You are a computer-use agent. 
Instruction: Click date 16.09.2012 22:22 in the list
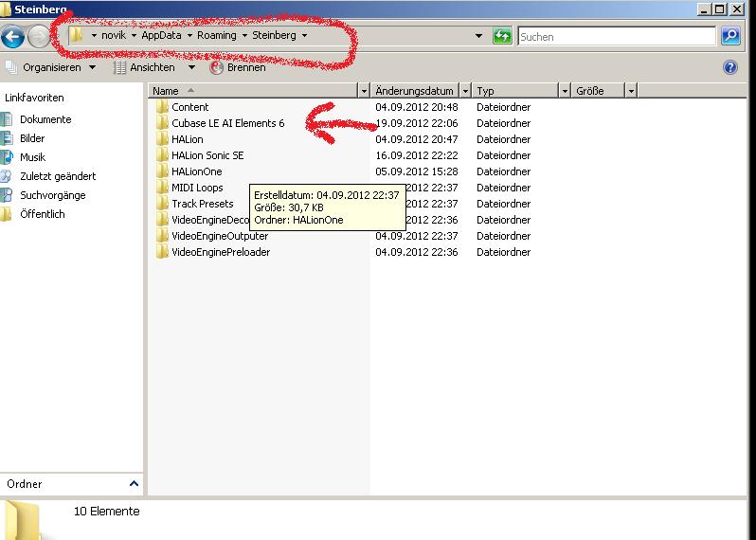tap(417, 155)
